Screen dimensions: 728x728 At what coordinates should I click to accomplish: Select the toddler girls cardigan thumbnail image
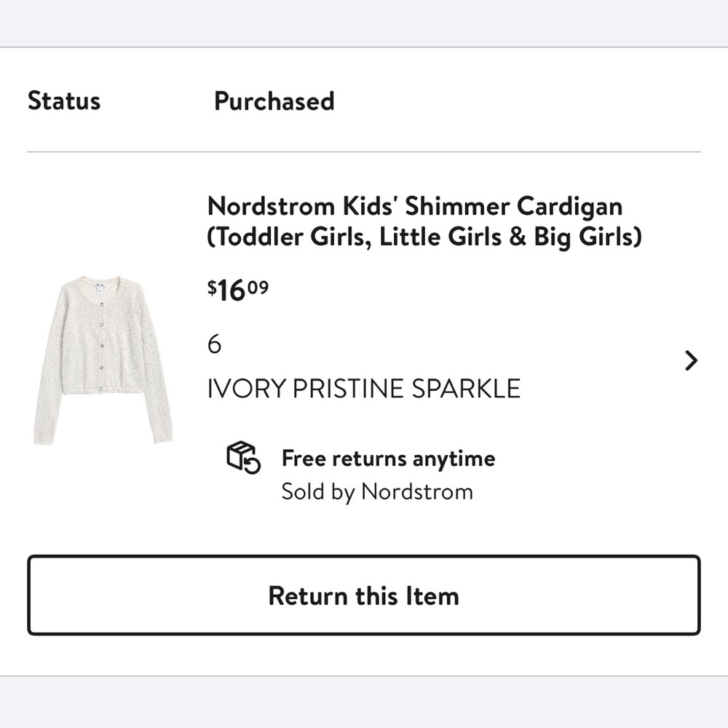pos(102,360)
